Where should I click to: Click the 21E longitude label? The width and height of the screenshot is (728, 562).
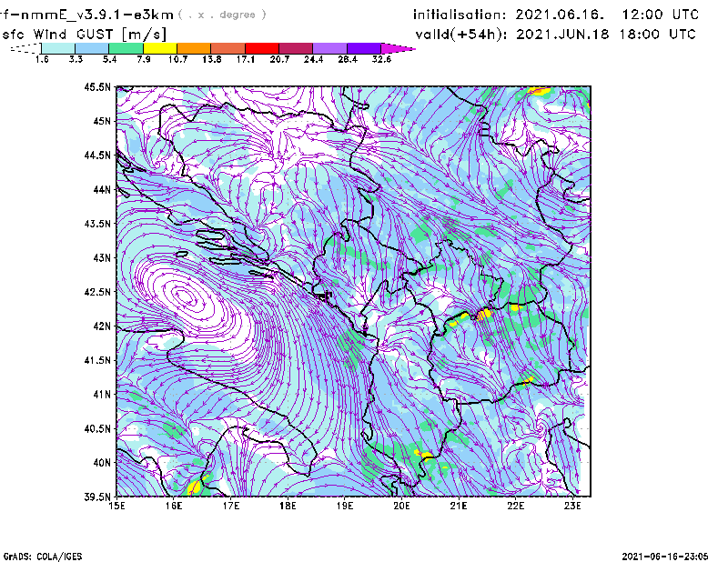(459, 506)
